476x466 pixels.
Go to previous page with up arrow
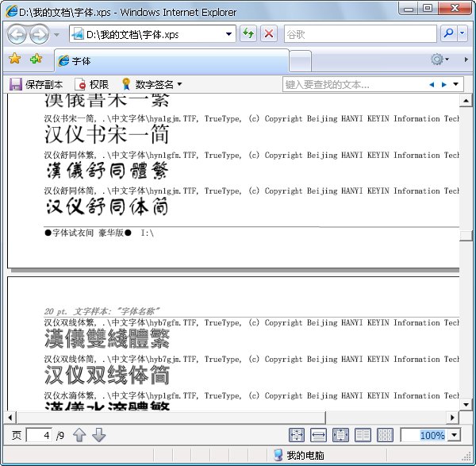[79, 435]
